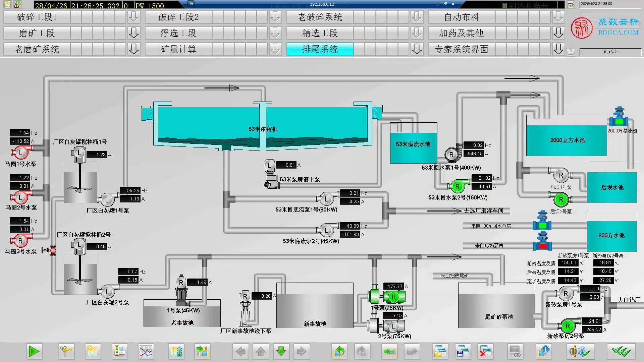Go to the 破碎工段2 screen

click(178, 17)
